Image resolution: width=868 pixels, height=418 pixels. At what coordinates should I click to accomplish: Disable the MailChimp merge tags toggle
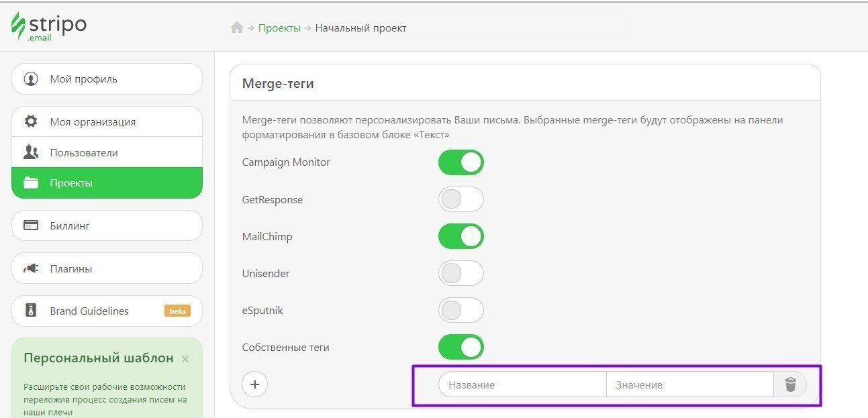[461, 236]
